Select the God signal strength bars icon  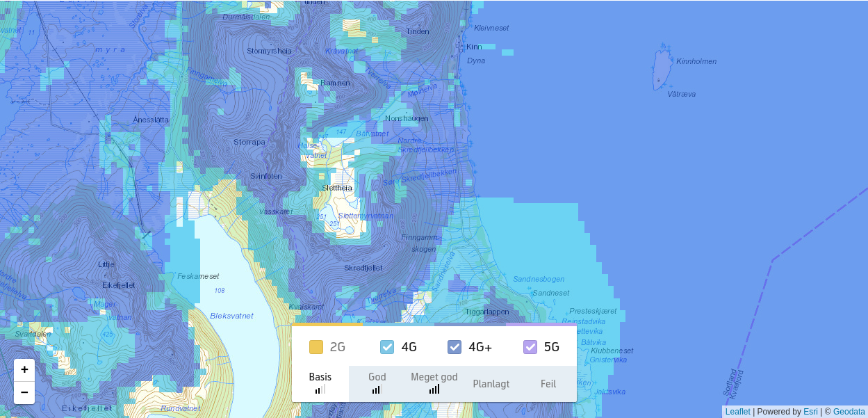(x=377, y=389)
